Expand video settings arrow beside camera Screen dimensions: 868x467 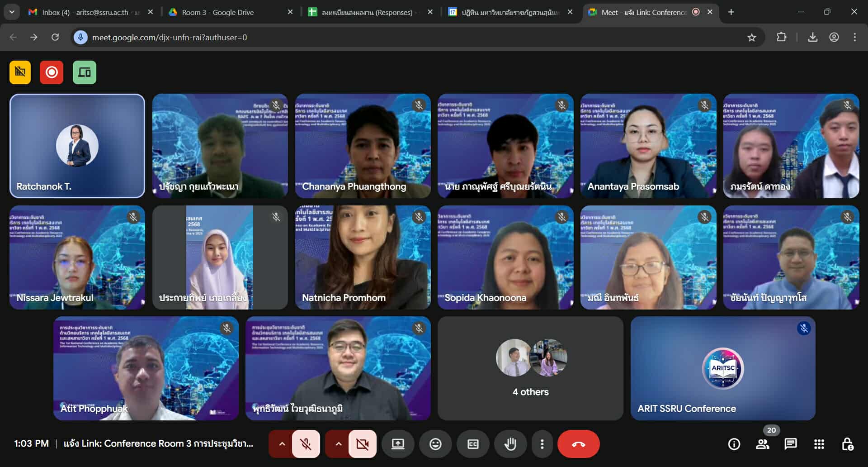(x=338, y=444)
